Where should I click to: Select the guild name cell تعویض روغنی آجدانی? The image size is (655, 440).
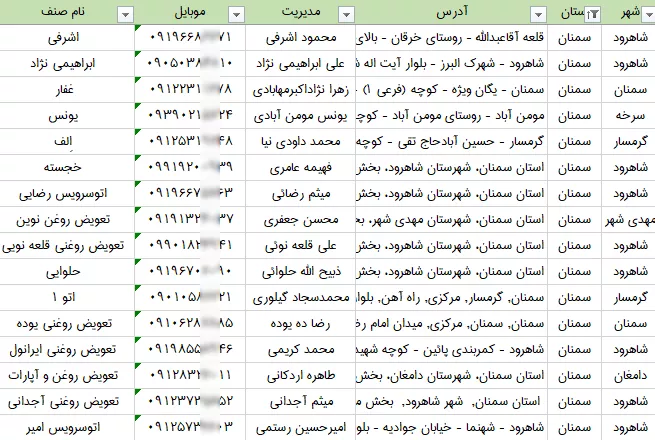[67, 402]
